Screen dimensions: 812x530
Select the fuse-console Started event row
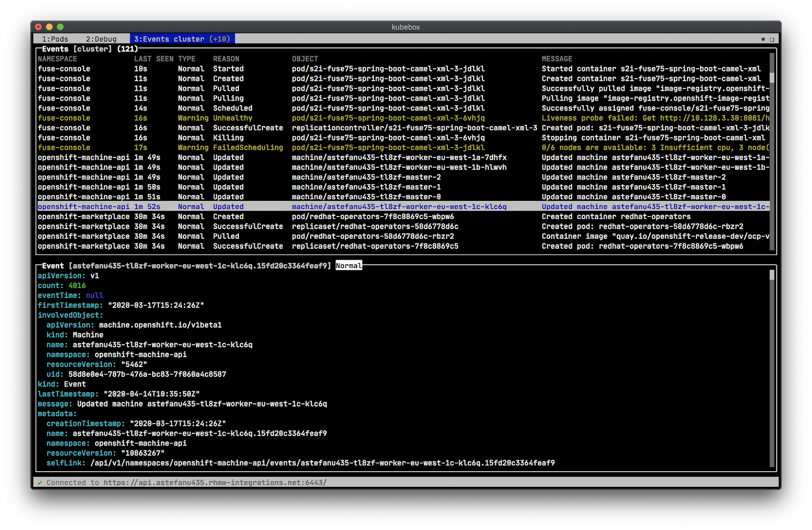[403, 69]
